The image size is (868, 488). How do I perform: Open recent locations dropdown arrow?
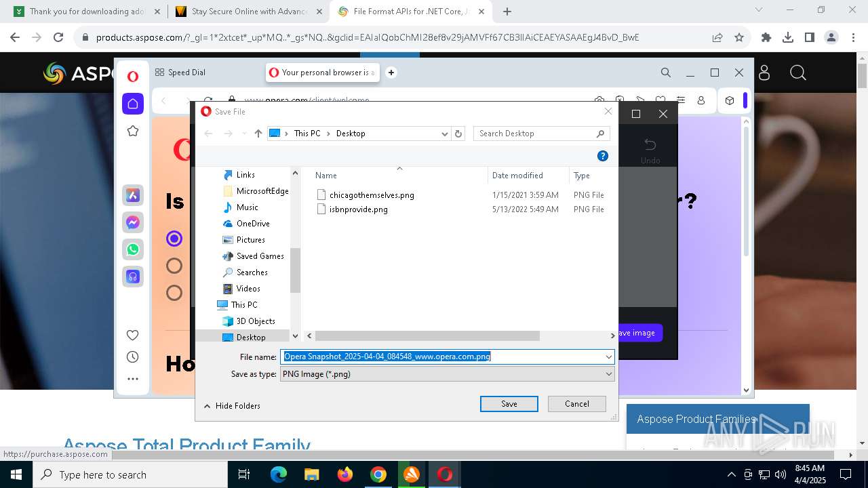pyautogui.click(x=243, y=134)
